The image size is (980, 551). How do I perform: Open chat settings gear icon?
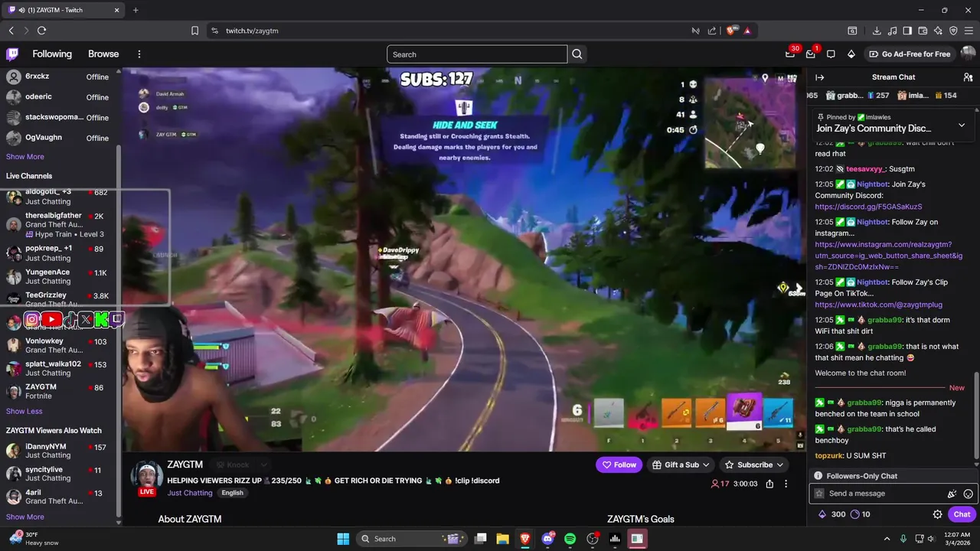937,514
